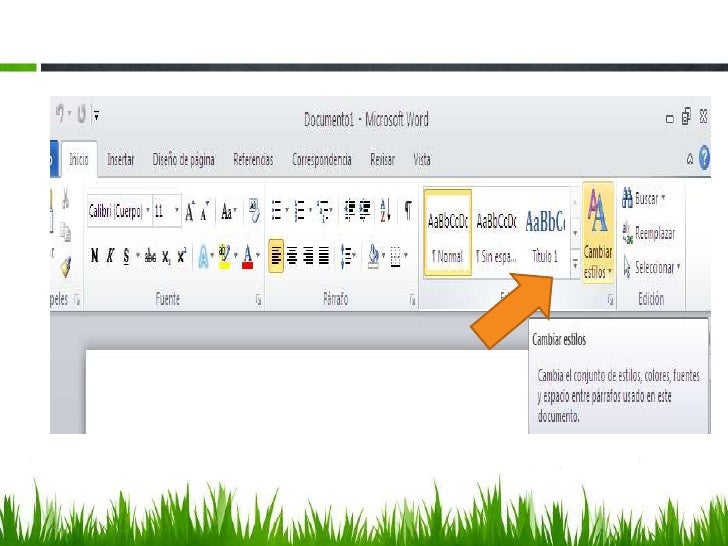Click the blue Archivo tab
728x546 pixels.
click(x=54, y=159)
